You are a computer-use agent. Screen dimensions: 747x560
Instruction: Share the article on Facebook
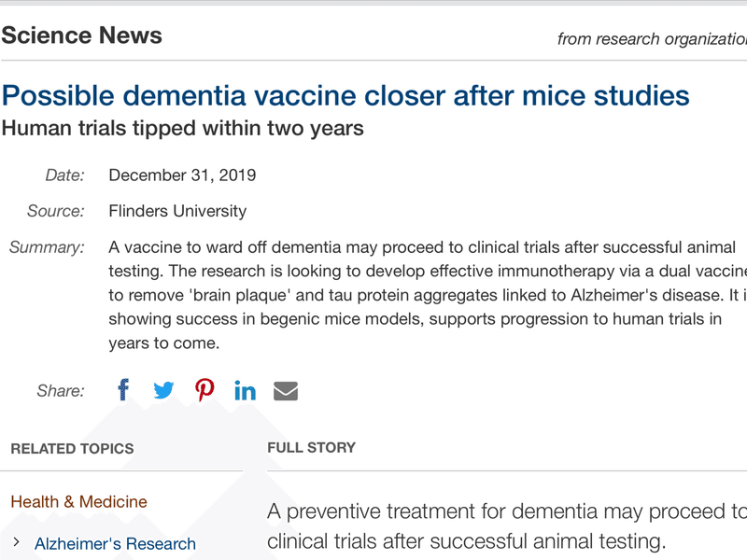point(123,389)
